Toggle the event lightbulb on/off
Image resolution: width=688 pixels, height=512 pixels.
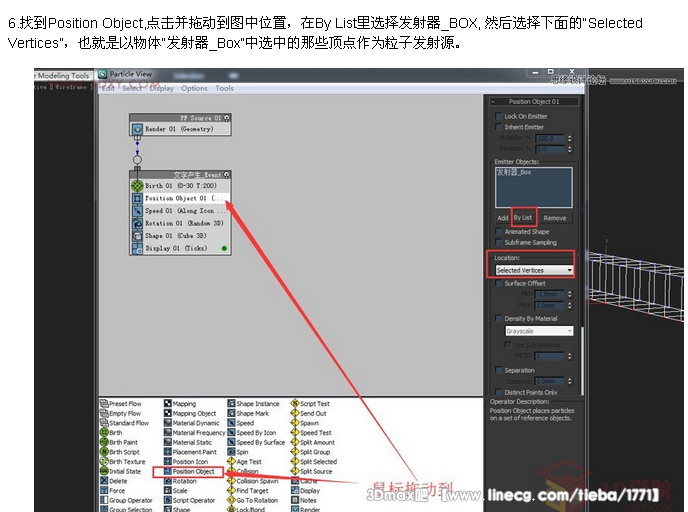(x=227, y=175)
